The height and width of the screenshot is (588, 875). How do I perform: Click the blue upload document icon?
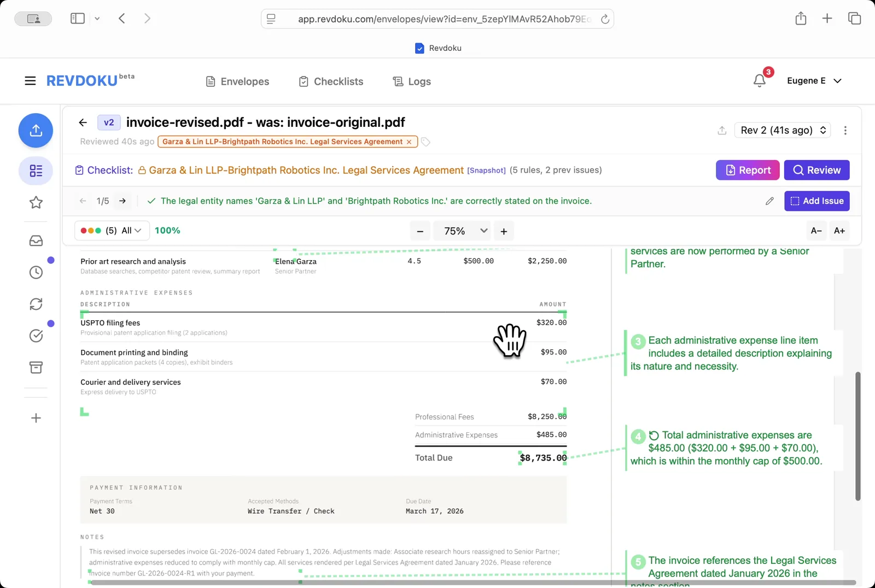click(x=36, y=131)
